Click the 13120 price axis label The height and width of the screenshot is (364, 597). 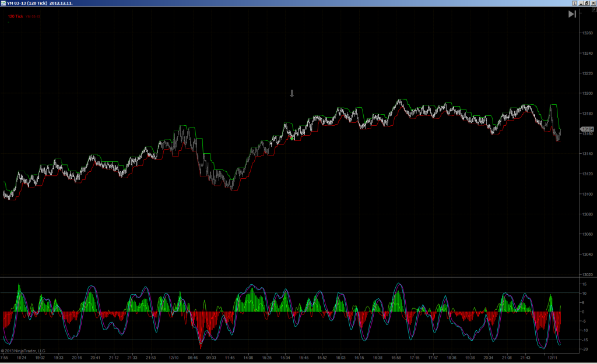587,174
